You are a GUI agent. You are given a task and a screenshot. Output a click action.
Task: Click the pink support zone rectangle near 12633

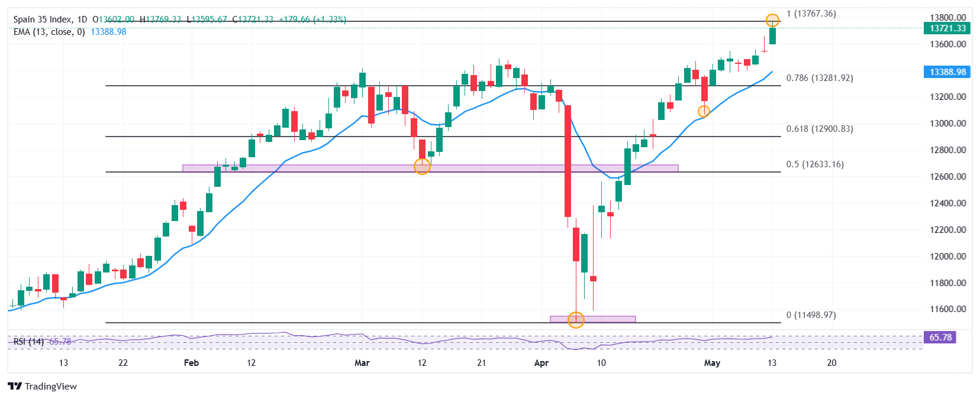pyautogui.click(x=430, y=168)
